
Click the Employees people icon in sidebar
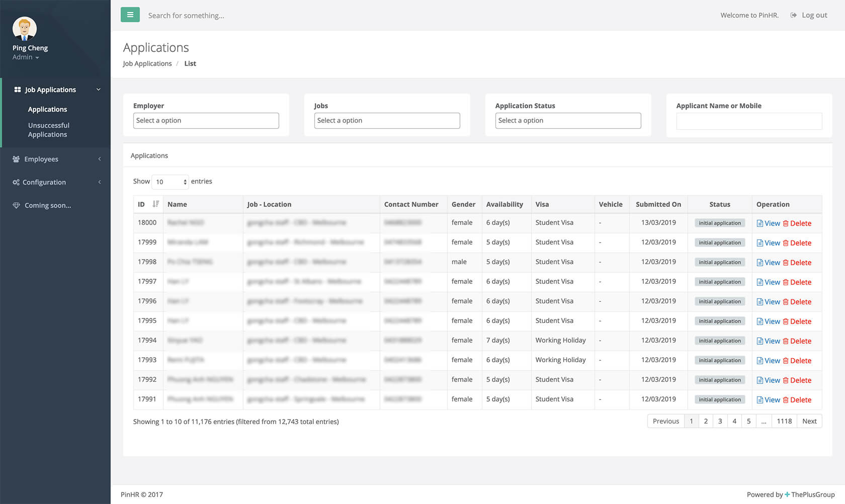pyautogui.click(x=16, y=159)
